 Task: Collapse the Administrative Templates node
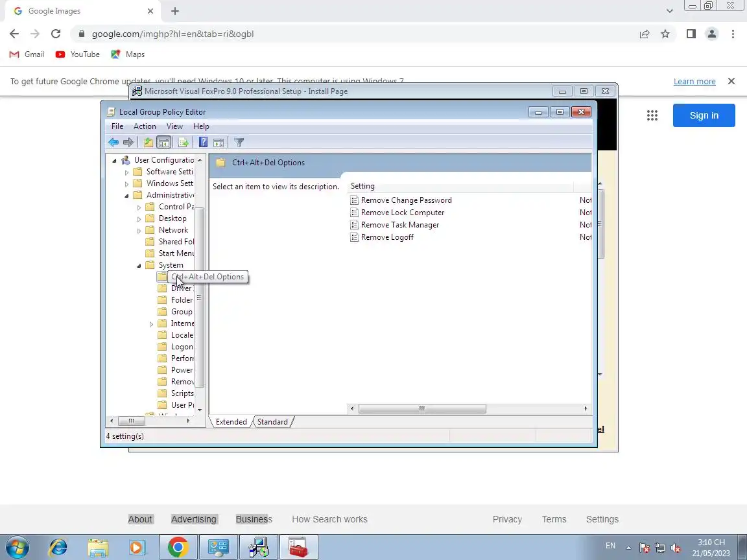coord(126,195)
